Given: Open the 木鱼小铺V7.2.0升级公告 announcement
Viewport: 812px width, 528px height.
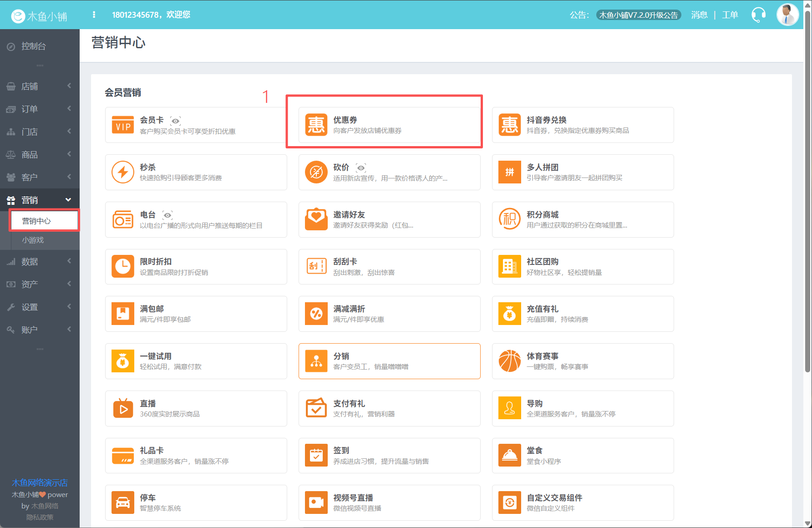Looking at the screenshot, I should [x=638, y=15].
